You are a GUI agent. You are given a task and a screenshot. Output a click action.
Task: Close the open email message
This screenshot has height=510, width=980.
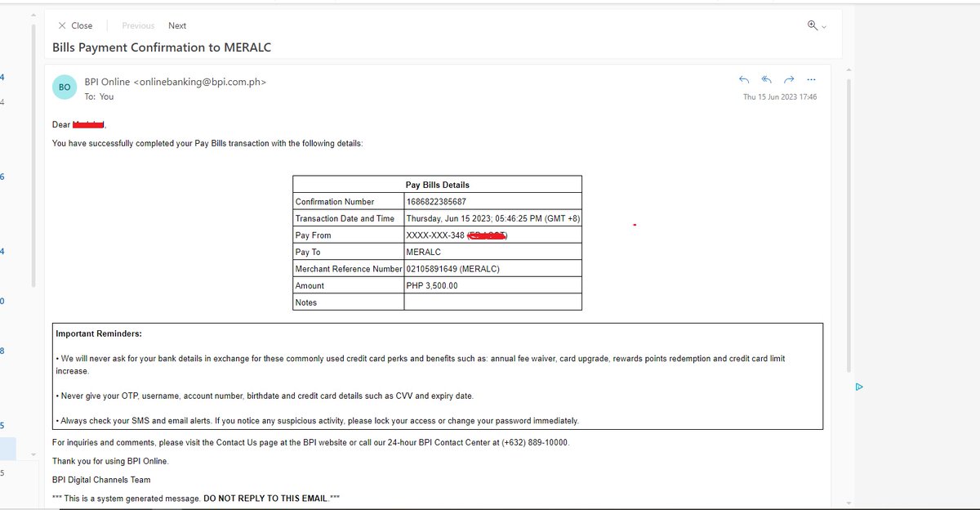(75, 25)
